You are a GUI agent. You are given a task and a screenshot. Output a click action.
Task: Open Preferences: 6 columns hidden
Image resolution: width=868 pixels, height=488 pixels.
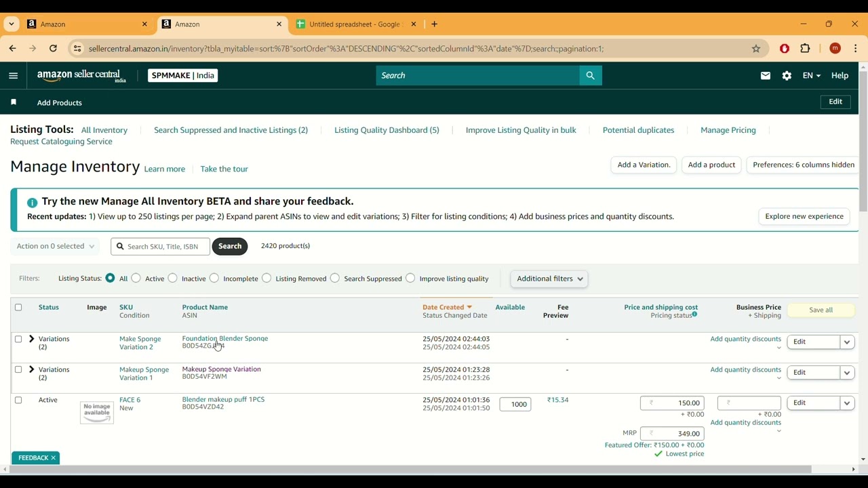point(804,165)
